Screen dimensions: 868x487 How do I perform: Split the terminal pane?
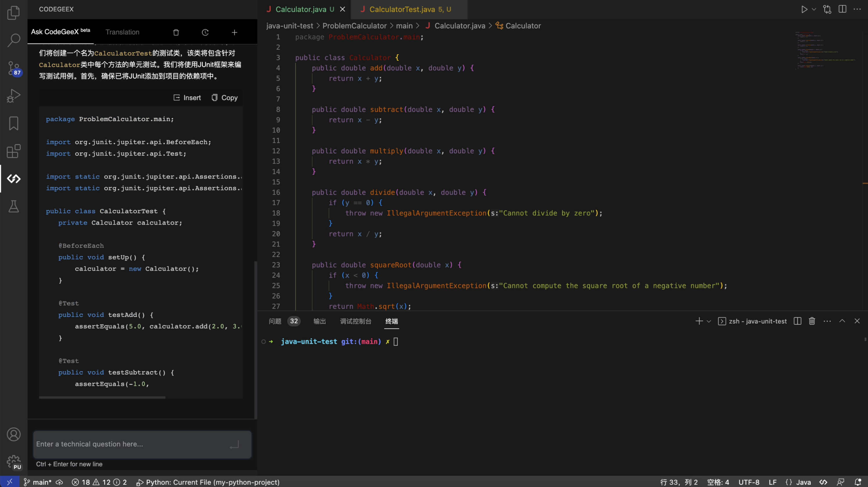pos(797,321)
